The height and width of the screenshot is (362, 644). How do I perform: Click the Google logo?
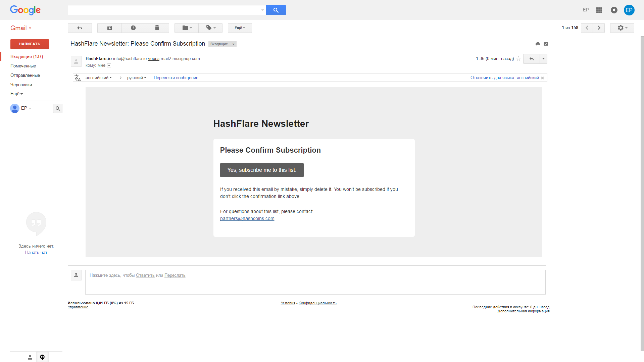[25, 10]
